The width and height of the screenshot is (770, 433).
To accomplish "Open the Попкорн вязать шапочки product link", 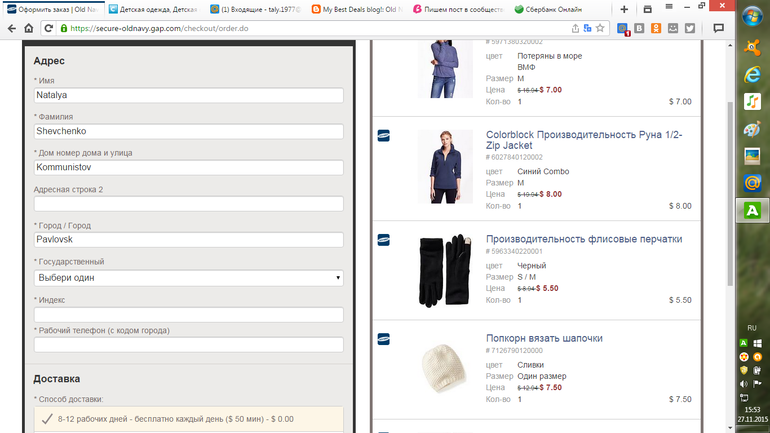I will (544, 338).
